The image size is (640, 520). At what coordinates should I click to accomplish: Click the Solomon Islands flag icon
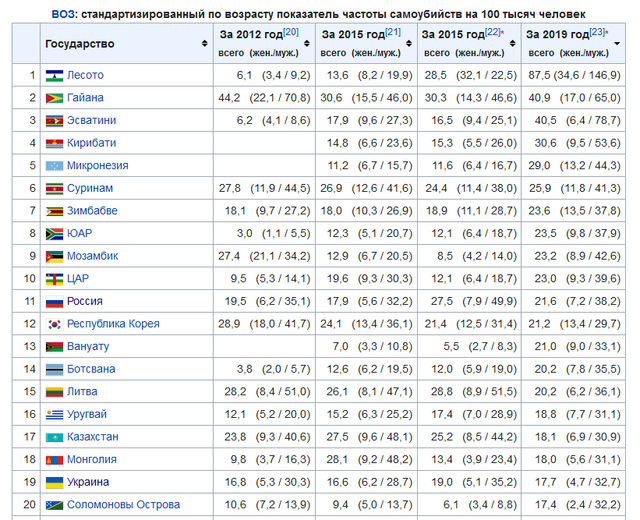(x=54, y=505)
